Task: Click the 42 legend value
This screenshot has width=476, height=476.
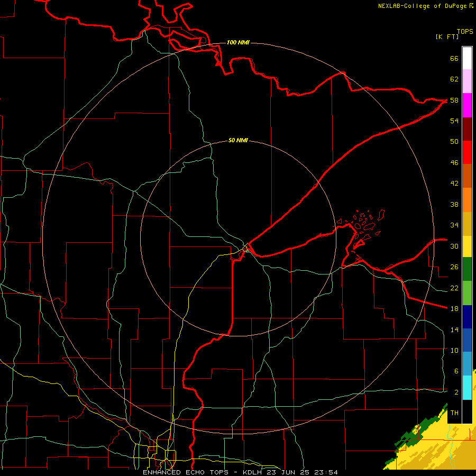Action: click(x=454, y=184)
